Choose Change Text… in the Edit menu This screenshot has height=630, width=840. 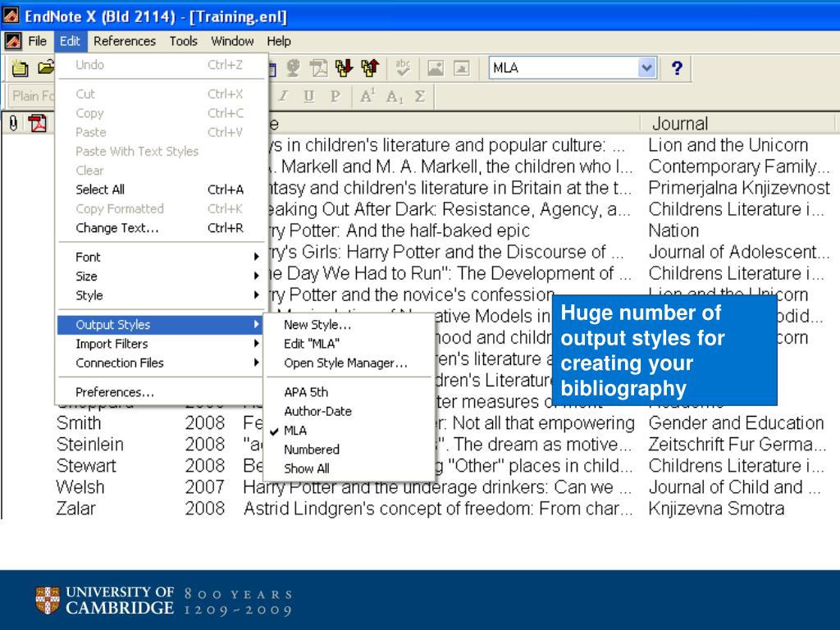(160, 228)
